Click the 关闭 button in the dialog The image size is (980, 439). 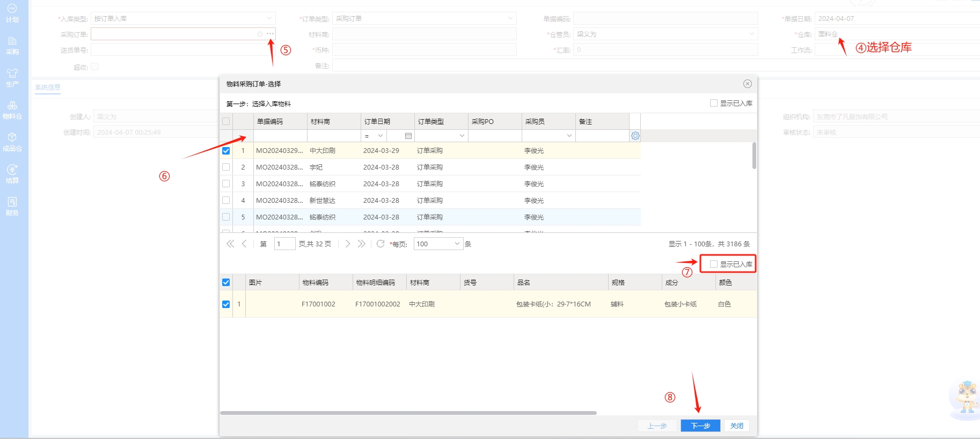click(736, 426)
